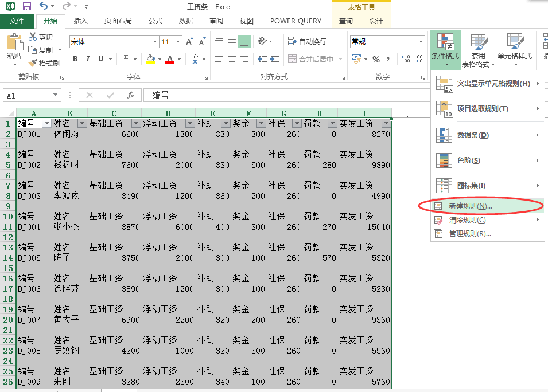Click the 条件格式 conditional formatting button
This screenshot has width=548, height=392.
(445, 50)
